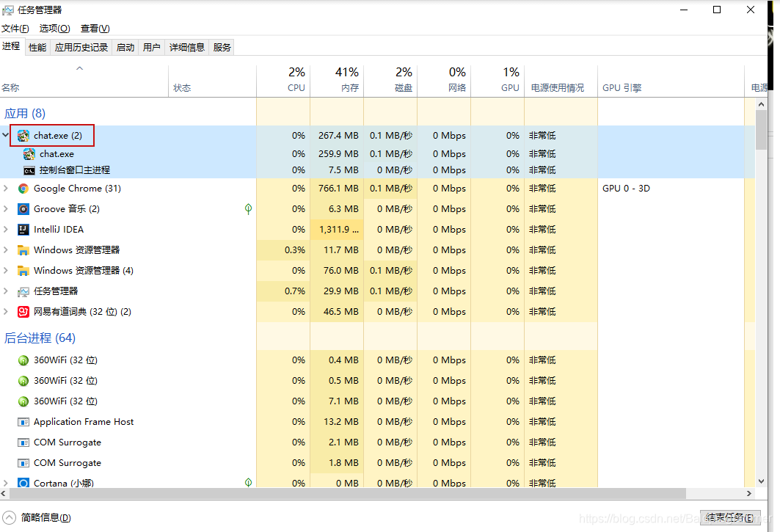
Task: Select the 1,311.9 memory cell for IntelliJ IDEA
Action: coord(337,230)
